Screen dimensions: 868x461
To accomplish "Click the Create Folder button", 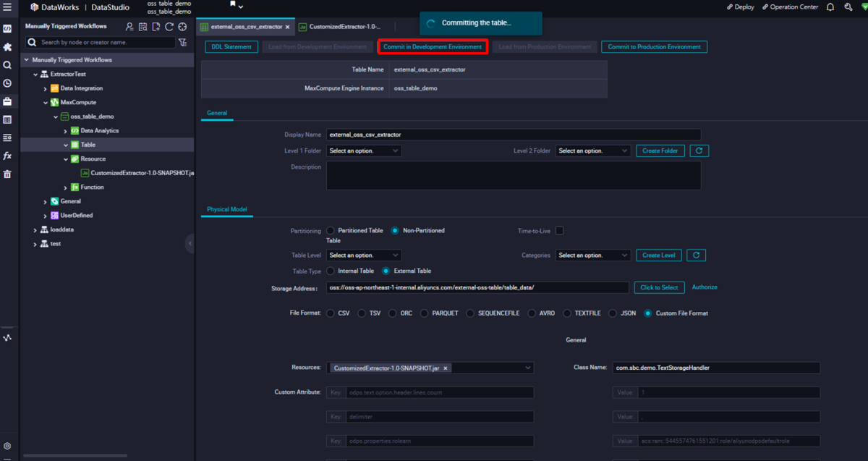I will (660, 151).
